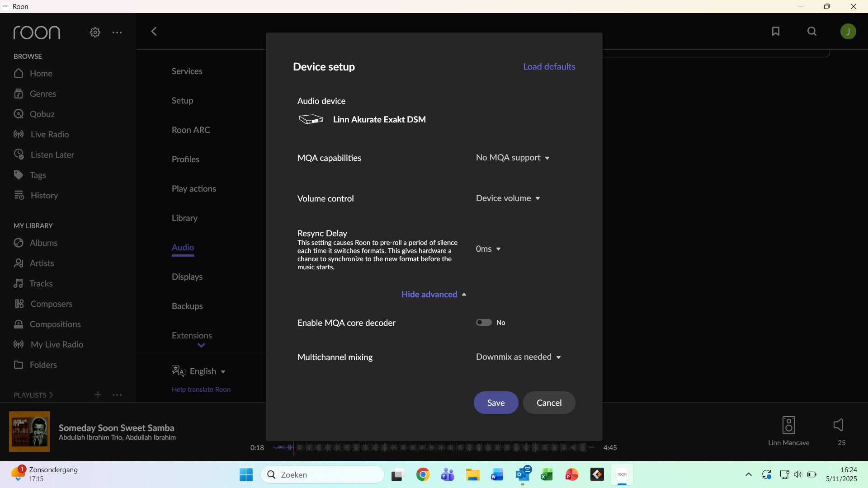Click the bookmark icon in top bar
Image resolution: width=868 pixels, height=488 pixels.
tap(776, 31)
